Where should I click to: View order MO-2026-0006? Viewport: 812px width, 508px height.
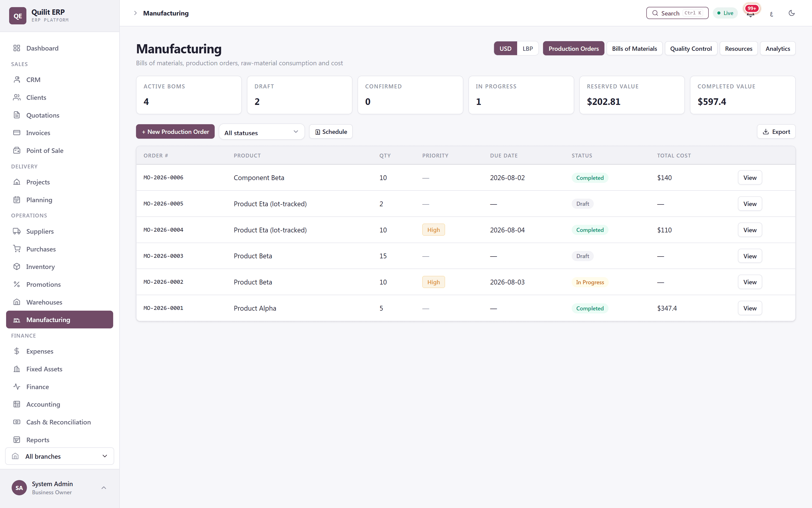tap(750, 177)
